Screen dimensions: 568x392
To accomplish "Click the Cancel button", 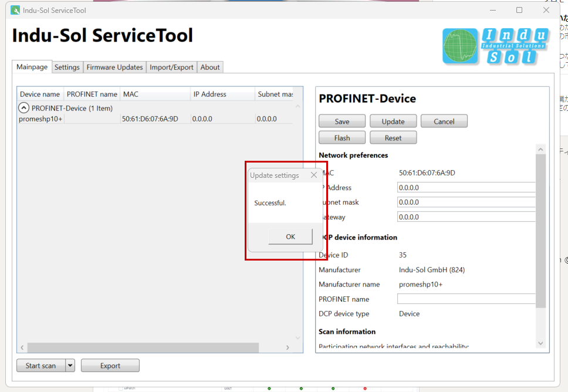I will pyautogui.click(x=444, y=121).
